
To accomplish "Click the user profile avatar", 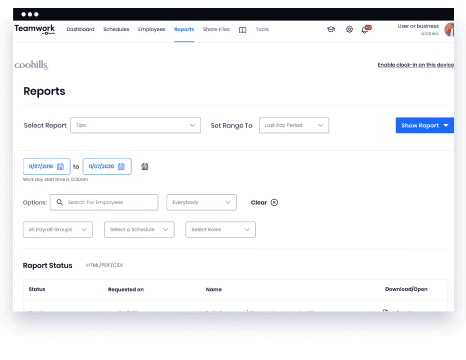I will (449, 30).
